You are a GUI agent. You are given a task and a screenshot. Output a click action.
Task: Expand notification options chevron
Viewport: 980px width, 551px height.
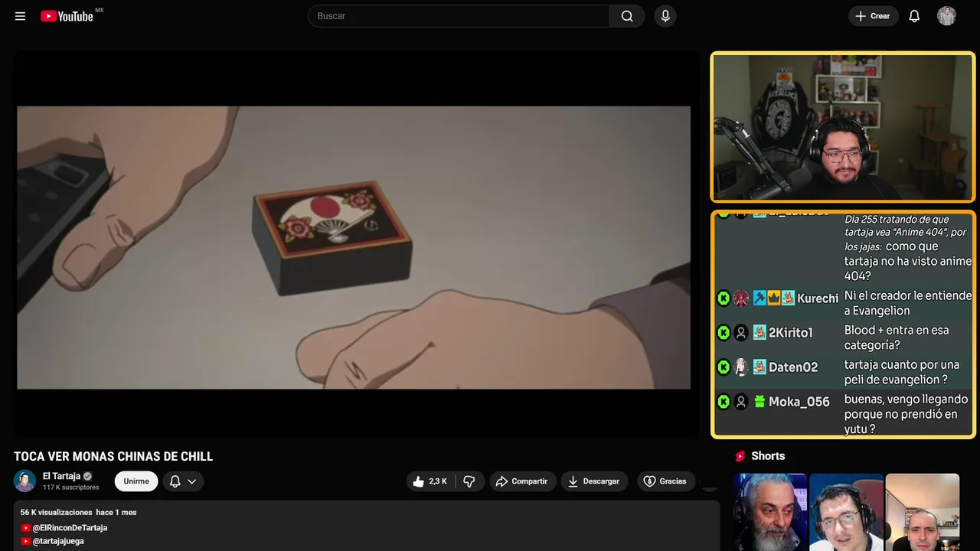pyautogui.click(x=192, y=481)
